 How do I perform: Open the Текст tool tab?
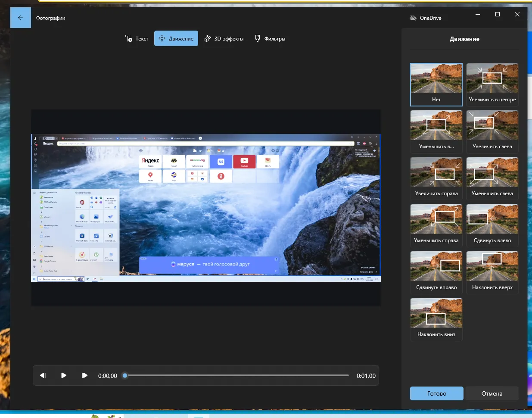point(137,39)
